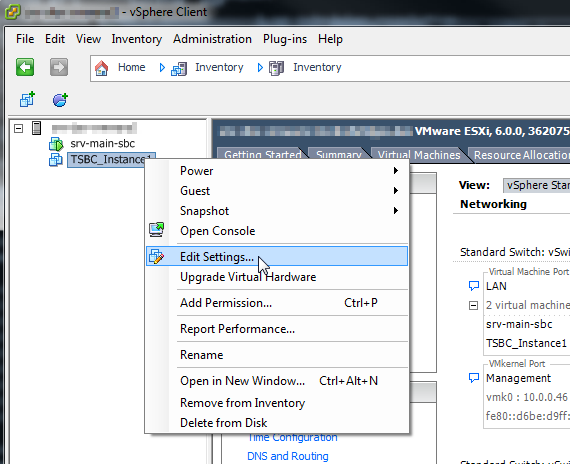Expand the Snapshot submenu arrow
The image size is (570, 464).
click(396, 211)
